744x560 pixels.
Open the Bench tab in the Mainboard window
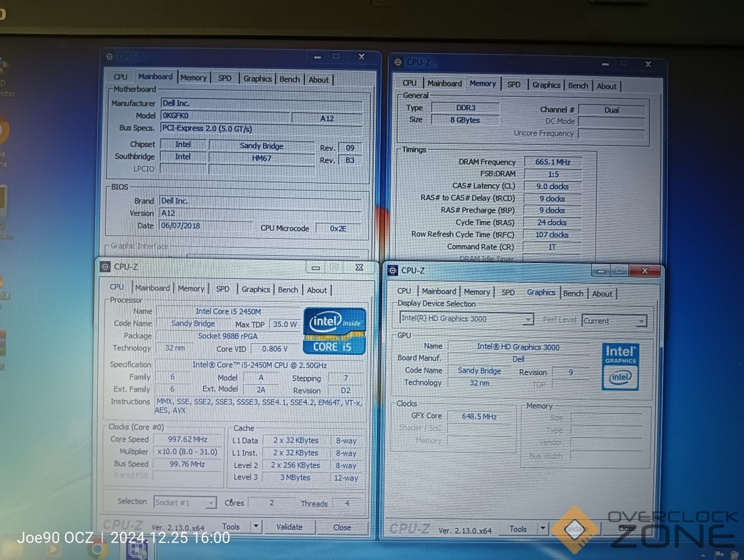[x=289, y=79]
